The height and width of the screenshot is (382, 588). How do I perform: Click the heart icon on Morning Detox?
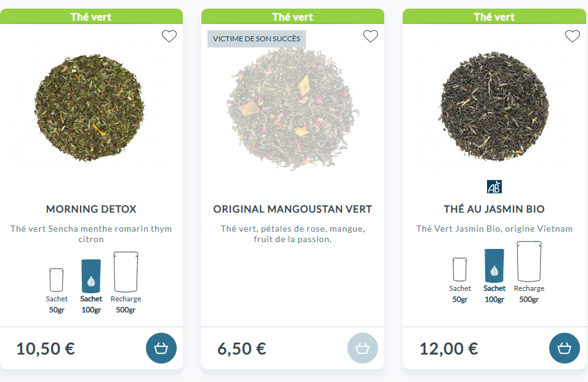tap(169, 36)
